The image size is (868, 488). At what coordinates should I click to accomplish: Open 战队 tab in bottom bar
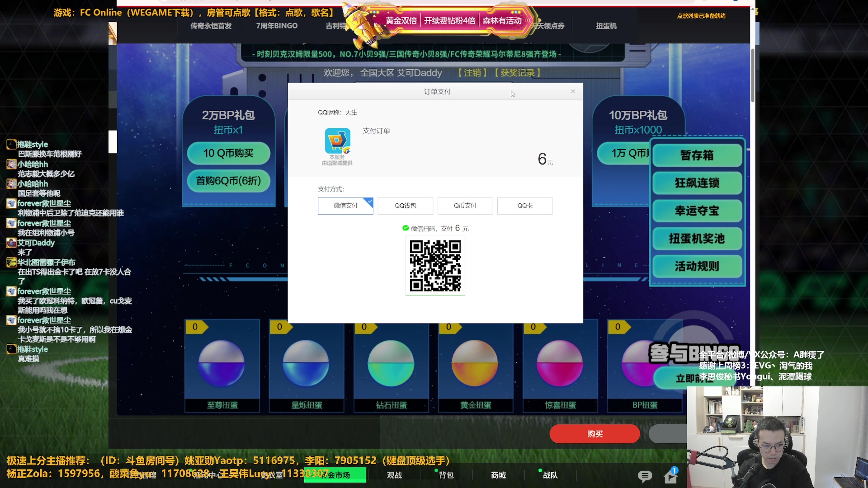pos(550,475)
